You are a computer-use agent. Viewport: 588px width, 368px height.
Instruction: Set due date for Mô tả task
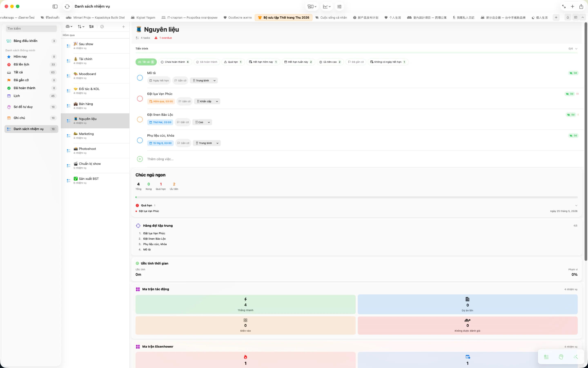(x=159, y=81)
